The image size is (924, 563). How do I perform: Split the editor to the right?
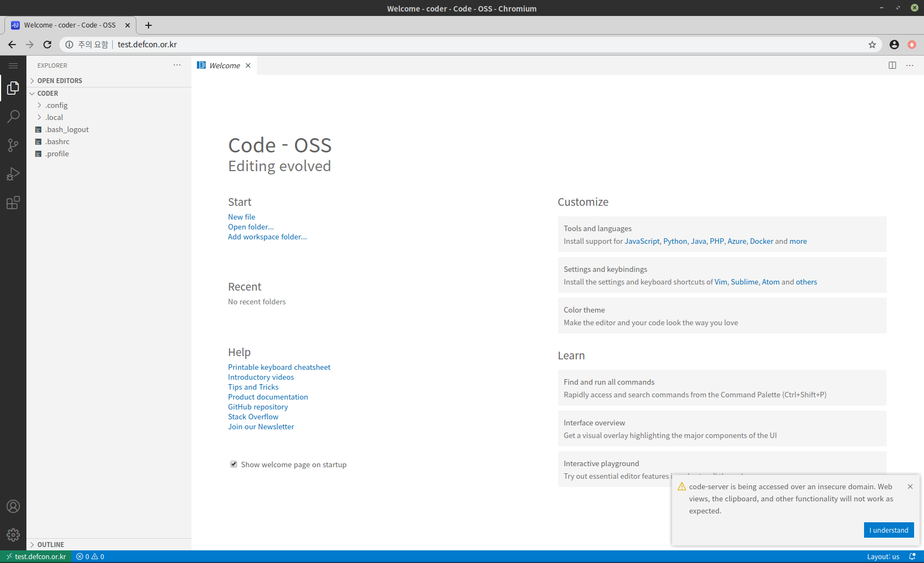tap(892, 65)
